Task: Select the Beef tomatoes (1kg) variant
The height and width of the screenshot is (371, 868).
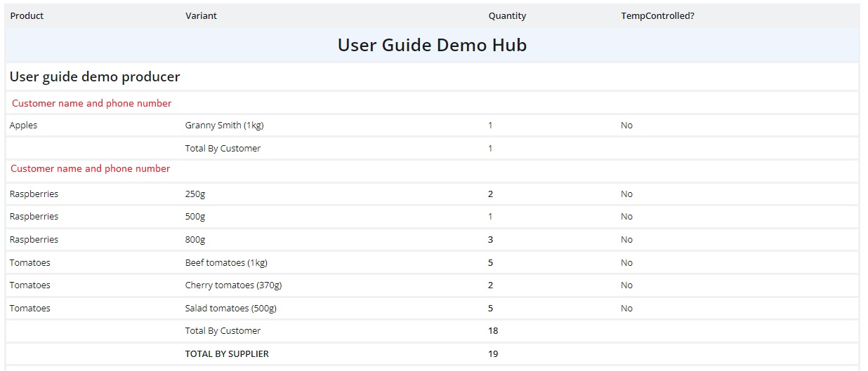Action: (226, 263)
